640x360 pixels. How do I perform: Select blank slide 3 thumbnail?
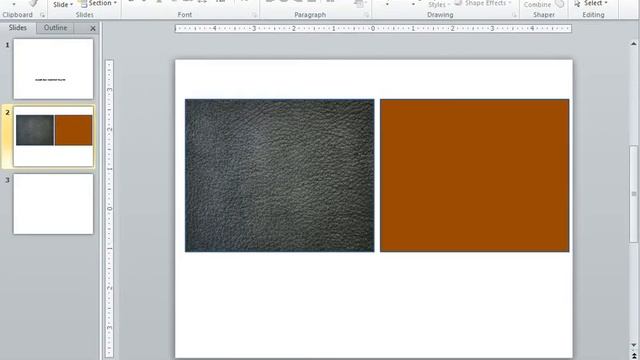[x=53, y=204]
